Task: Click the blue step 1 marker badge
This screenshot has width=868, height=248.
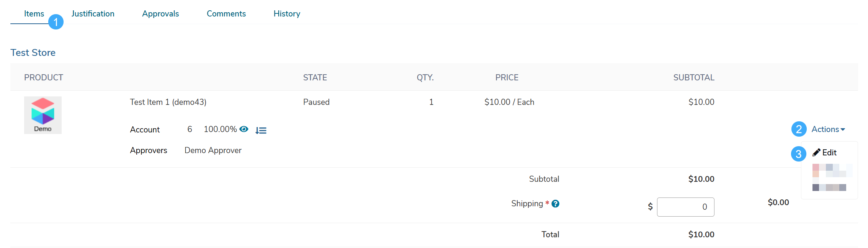Action: tap(56, 22)
